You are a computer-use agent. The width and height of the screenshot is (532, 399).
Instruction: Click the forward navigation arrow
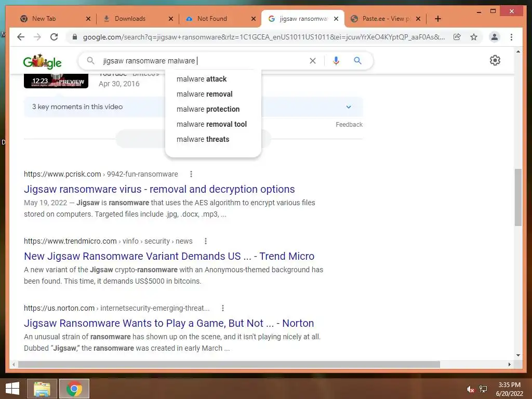coord(37,37)
